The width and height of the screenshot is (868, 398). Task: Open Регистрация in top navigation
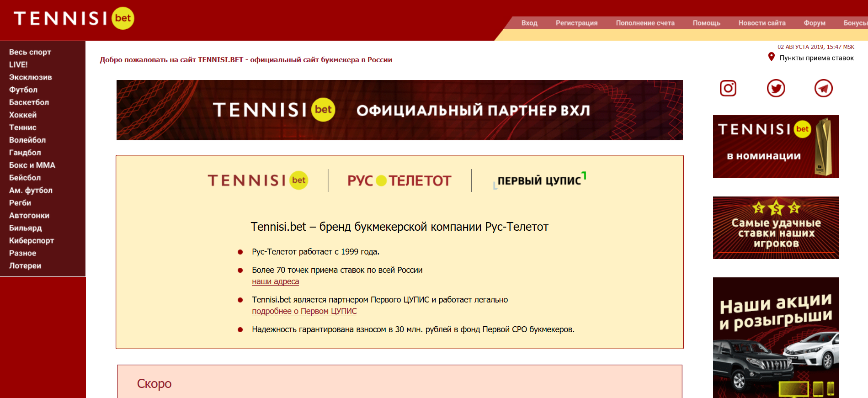point(576,23)
